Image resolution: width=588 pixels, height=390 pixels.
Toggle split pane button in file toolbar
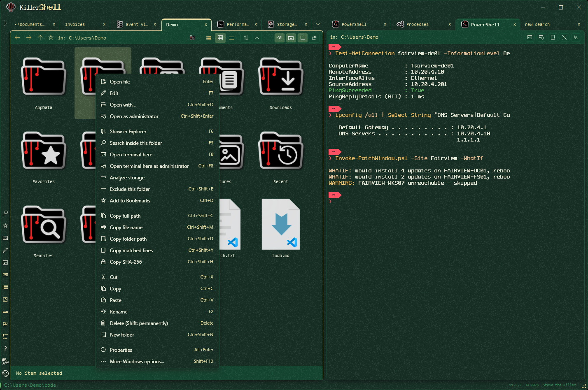coord(303,37)
